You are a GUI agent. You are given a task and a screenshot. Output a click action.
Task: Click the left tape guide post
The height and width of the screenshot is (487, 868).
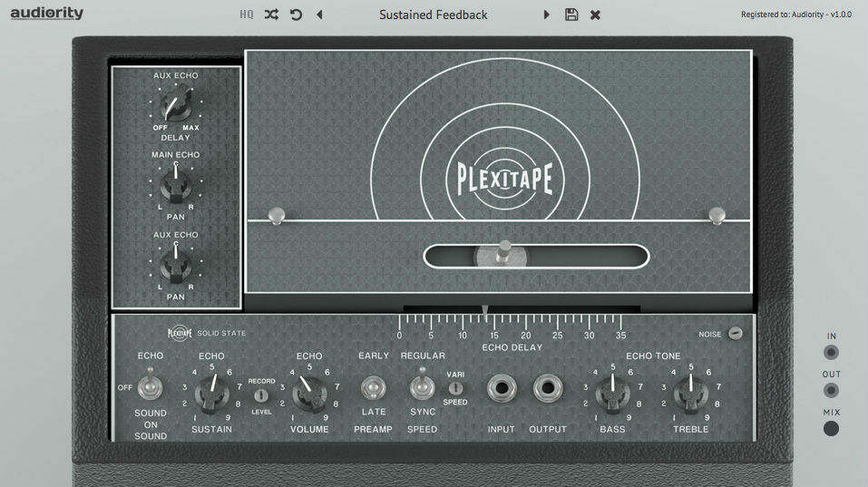[x=277, y=215]
